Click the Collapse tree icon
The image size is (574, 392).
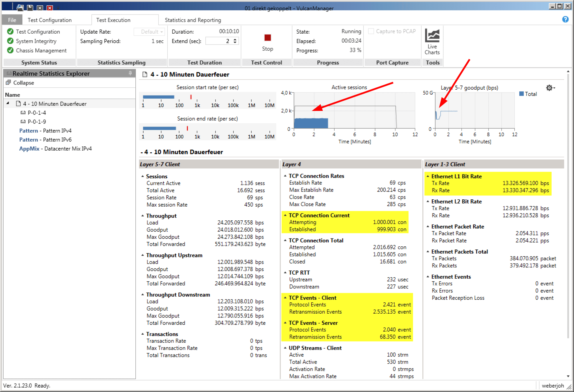pyautogui.click(x=8, y=83)
